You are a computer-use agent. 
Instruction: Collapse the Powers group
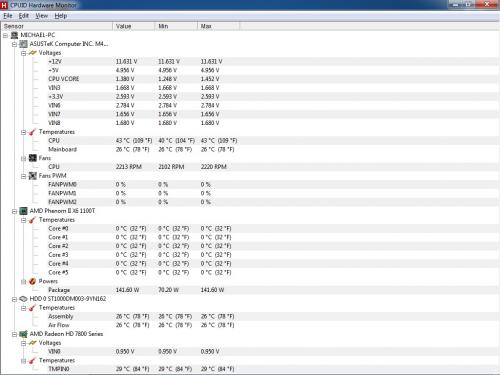[x=23, y=282]
